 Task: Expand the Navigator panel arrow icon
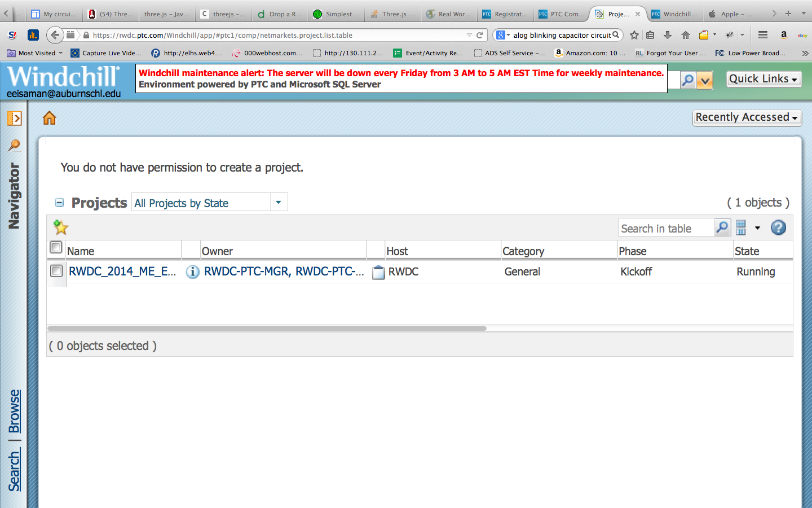pos(14,119)
